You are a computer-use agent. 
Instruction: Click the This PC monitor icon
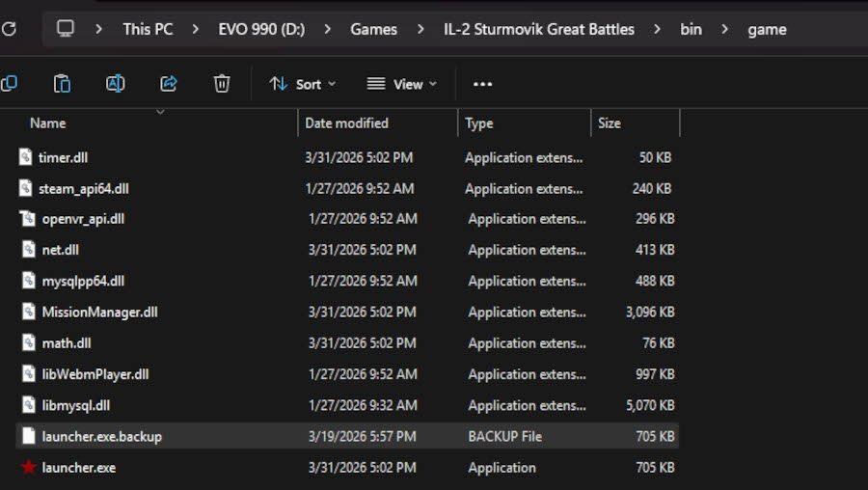point(66,29)
